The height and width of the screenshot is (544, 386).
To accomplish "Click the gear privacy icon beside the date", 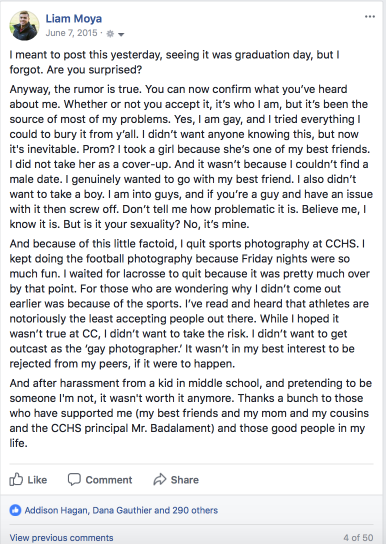I will pos(110,34).
